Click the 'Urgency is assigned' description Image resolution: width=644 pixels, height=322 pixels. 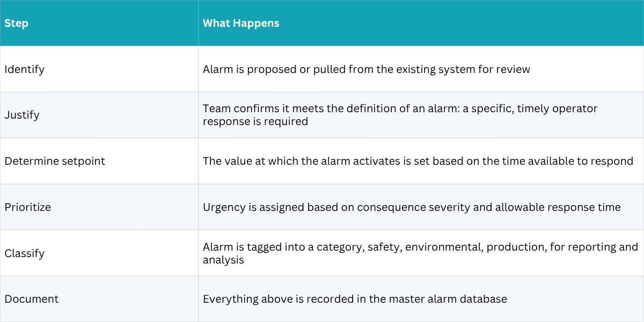412,207
